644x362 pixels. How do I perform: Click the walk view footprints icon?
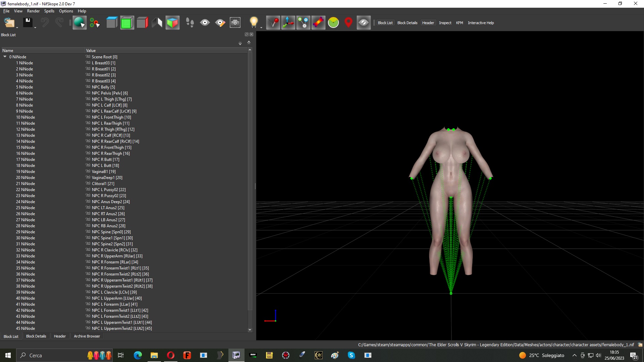190,22
